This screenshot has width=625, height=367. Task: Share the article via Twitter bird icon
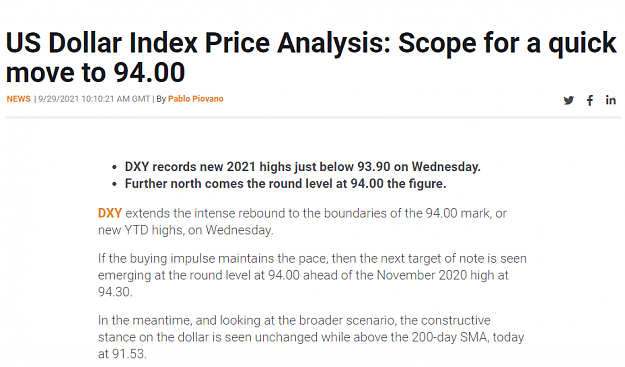pyautogui.click(x=568, y=100)
